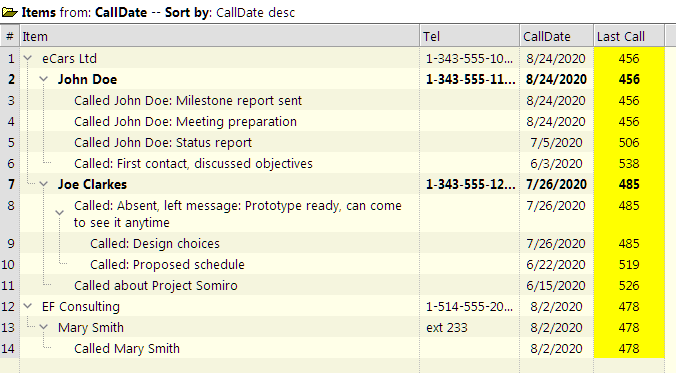Click EF Consulting's phone number cell
The width and height of the screenshot is (676, 373).
tap(469, 307)
